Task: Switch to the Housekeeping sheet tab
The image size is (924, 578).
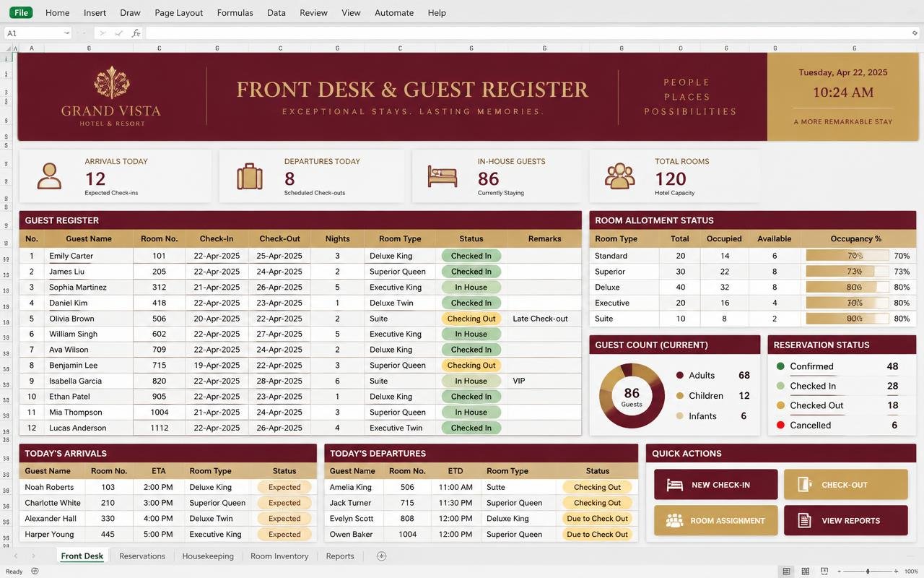Action: [208, 556]
